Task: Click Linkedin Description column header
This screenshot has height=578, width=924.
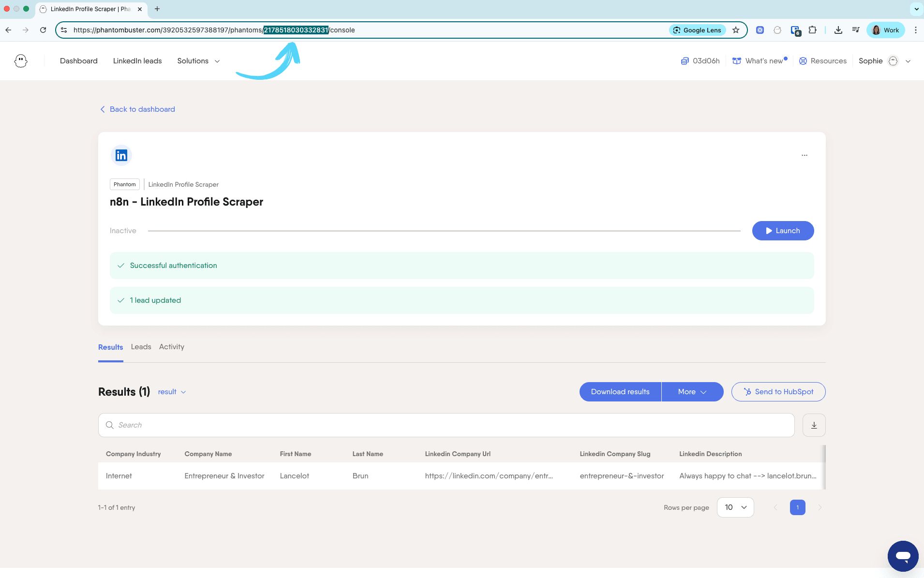Action: (x=710, y=454)
